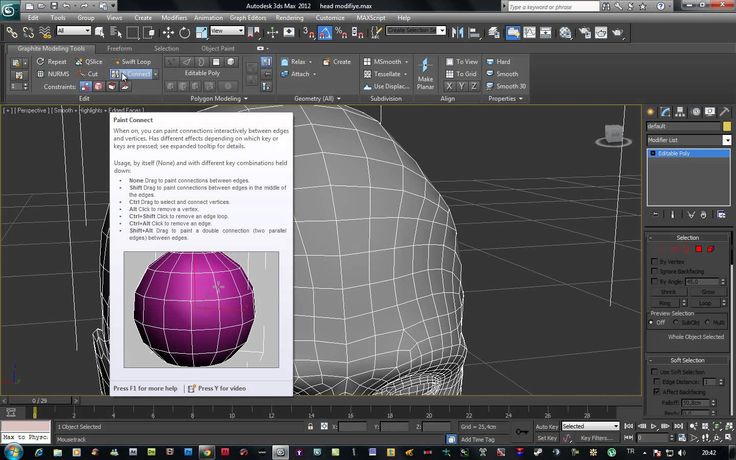Click the render teapot icon
736x460 pixels.
pos(617,32)
